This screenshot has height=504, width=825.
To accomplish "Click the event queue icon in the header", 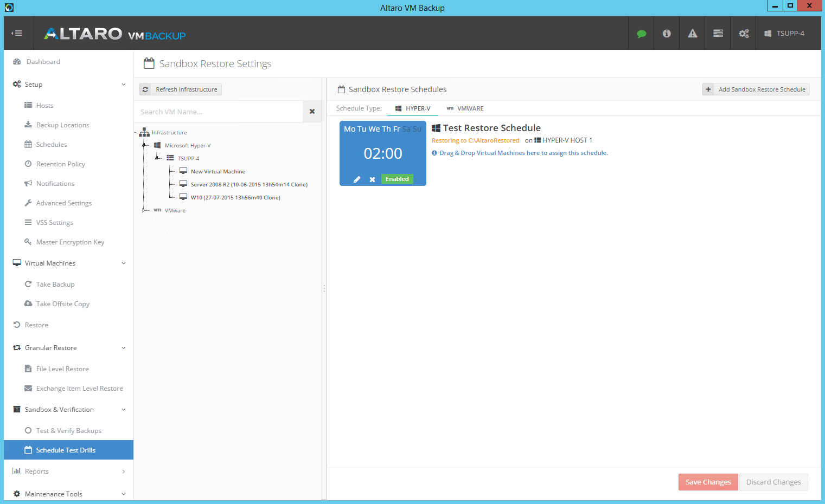I will pyautogui.click(x=718, y=33).
